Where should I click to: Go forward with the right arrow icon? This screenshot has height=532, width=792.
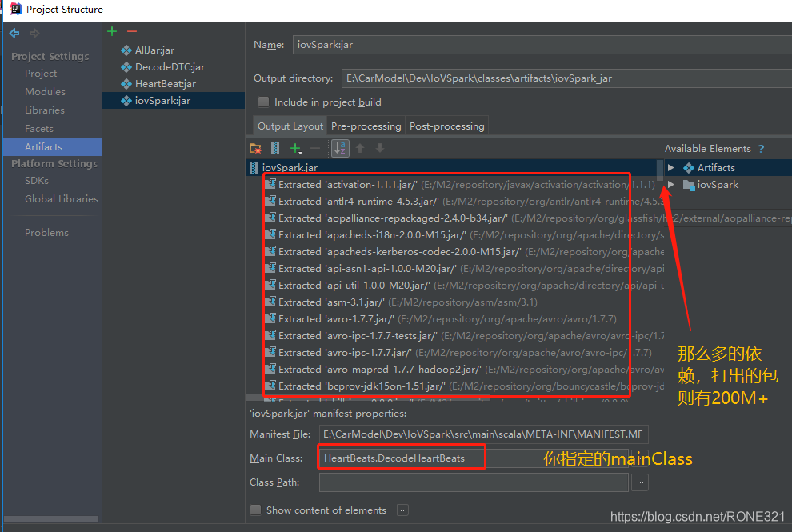click(34, 34)
